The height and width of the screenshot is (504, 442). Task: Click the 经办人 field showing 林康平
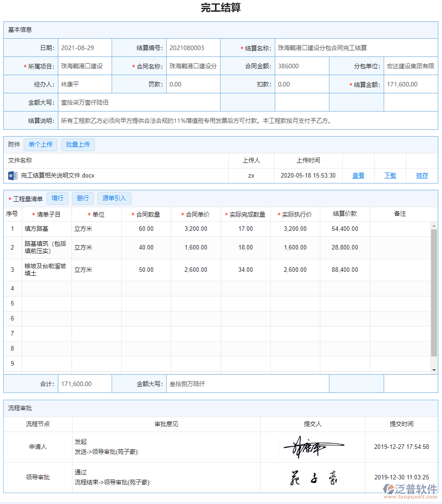pos(84,84)
